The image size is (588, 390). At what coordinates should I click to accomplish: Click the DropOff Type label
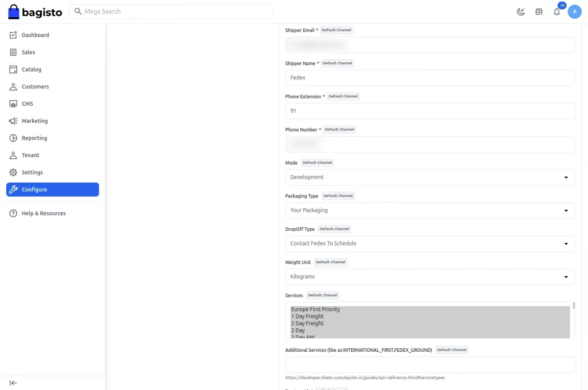(300, 229)
